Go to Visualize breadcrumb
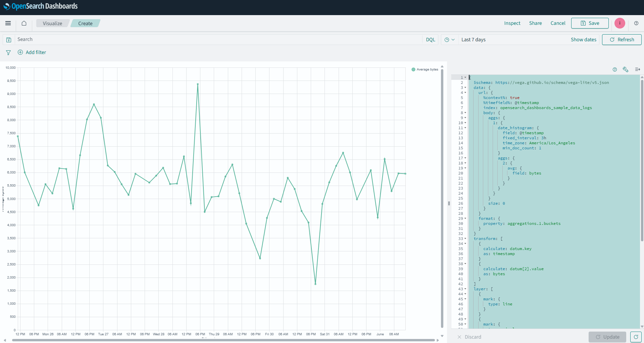Screen dimensions: 644x343 point(52,23)
